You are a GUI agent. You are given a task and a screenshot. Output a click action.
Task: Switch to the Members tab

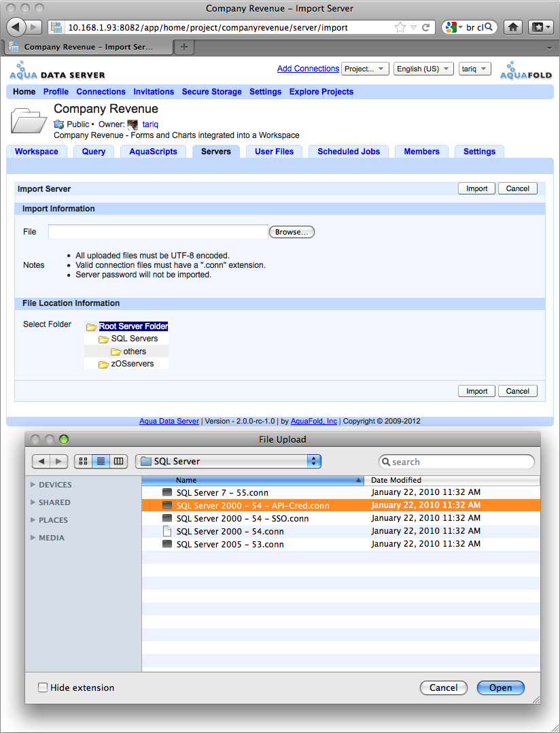point(422,152)
